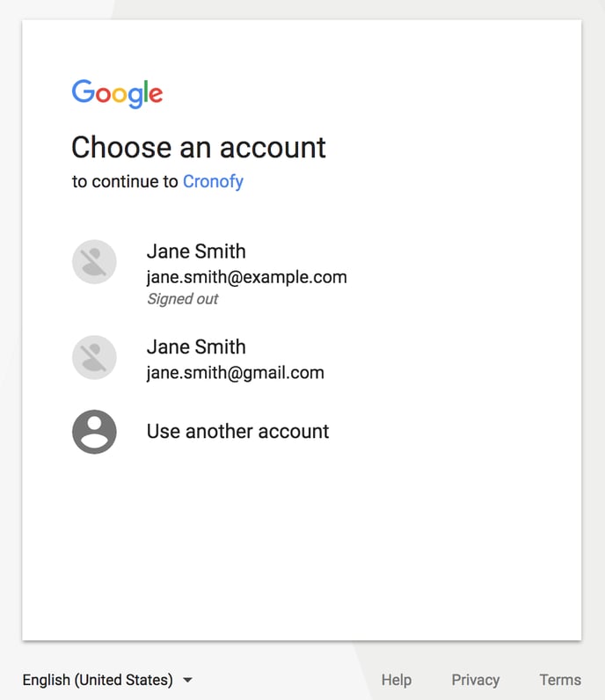
Task: Open the Help link
Action: point(397,680)
